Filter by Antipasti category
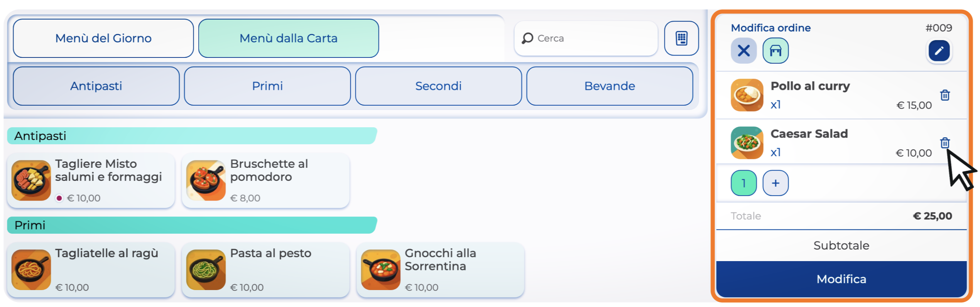Image resolution: width=980 pixels, height=307 pixels. coord(96,86)
